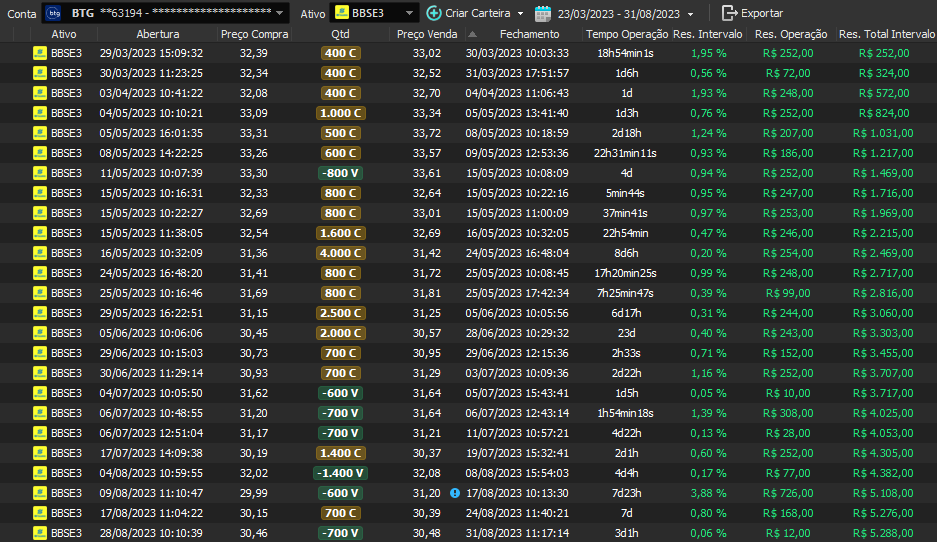Click the BTG broker logo icon

click(54, 13)
